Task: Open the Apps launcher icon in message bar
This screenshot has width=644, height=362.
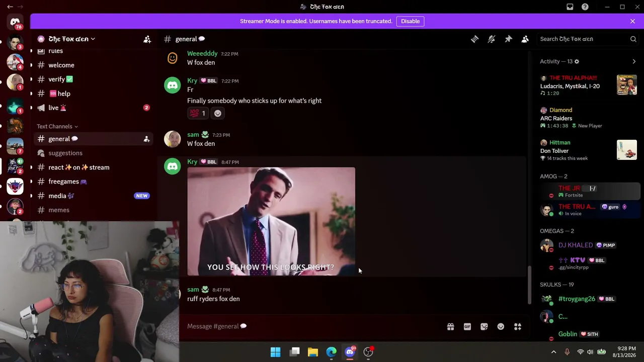Action: click(x=517, y=327)
